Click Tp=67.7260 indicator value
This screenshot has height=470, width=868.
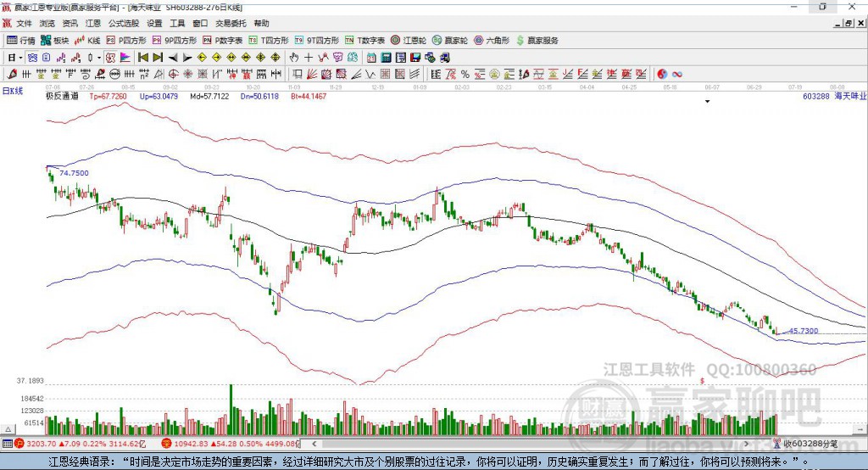pos(108,96)
